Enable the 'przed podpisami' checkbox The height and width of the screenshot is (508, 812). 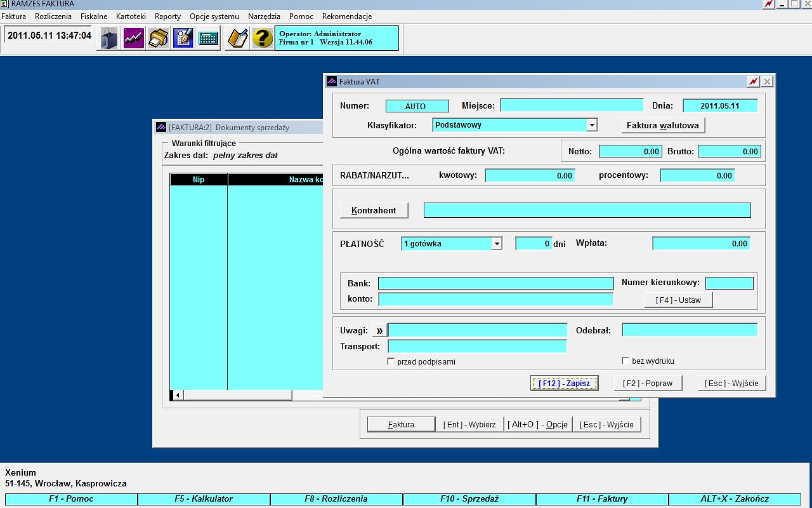pyautogui.click(x=391, y=361)
